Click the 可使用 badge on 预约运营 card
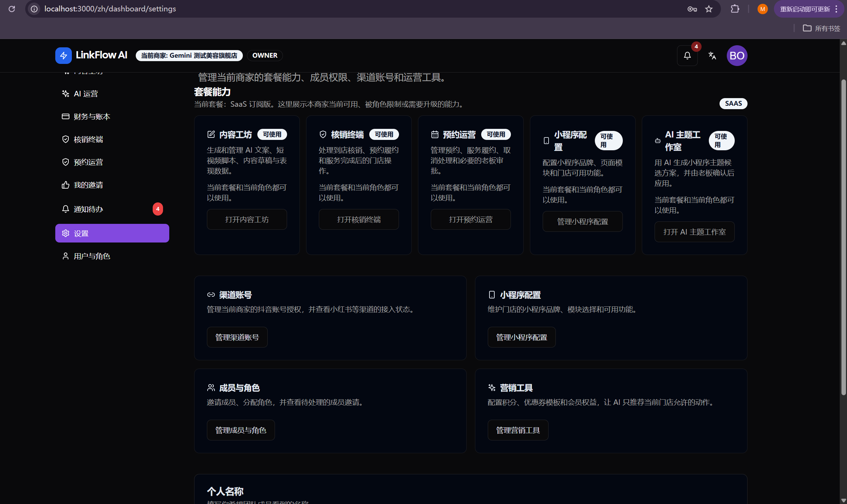Image resolution: width=847 pixels, height=504 pixels. tap(496, 134)
